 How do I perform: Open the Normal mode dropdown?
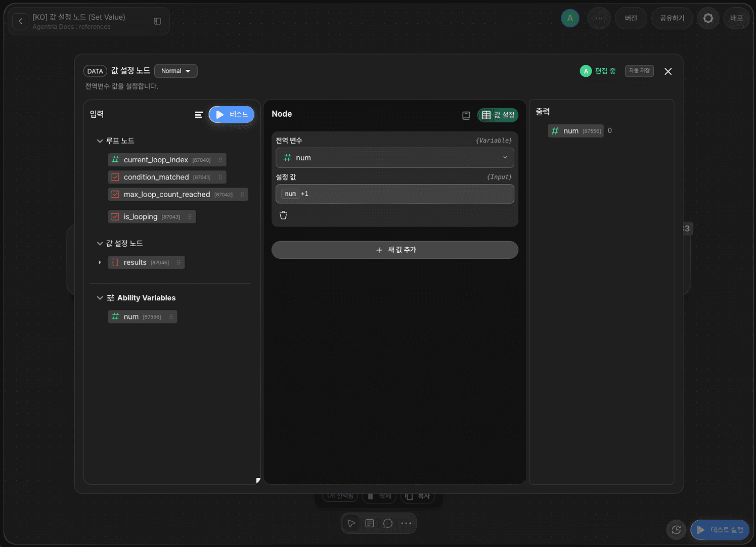(175, 71)
